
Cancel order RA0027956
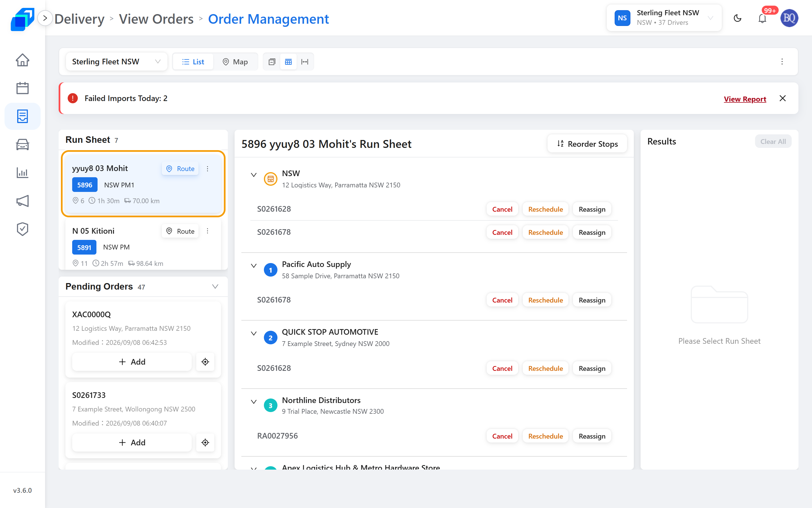(502, 436)
